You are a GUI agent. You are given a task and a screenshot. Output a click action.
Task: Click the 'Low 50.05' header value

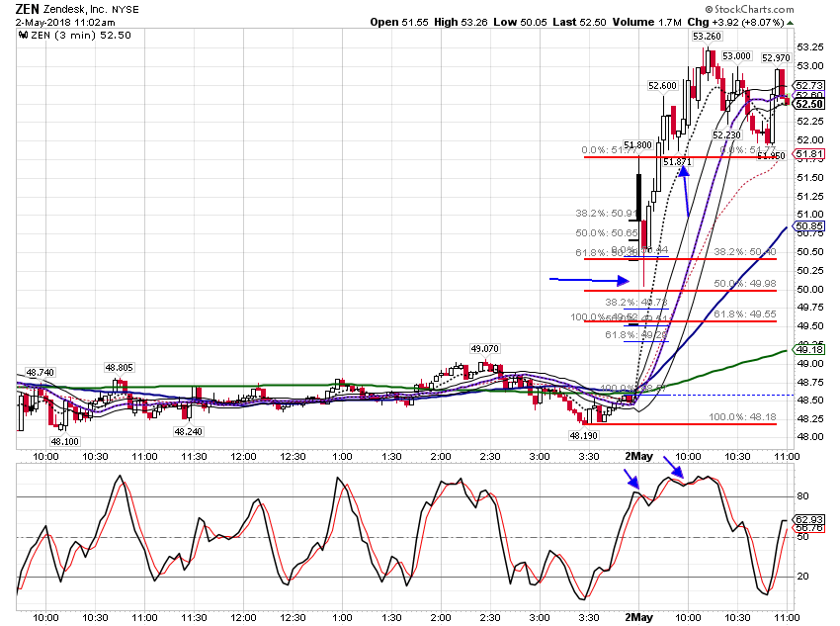pos(520,23)
